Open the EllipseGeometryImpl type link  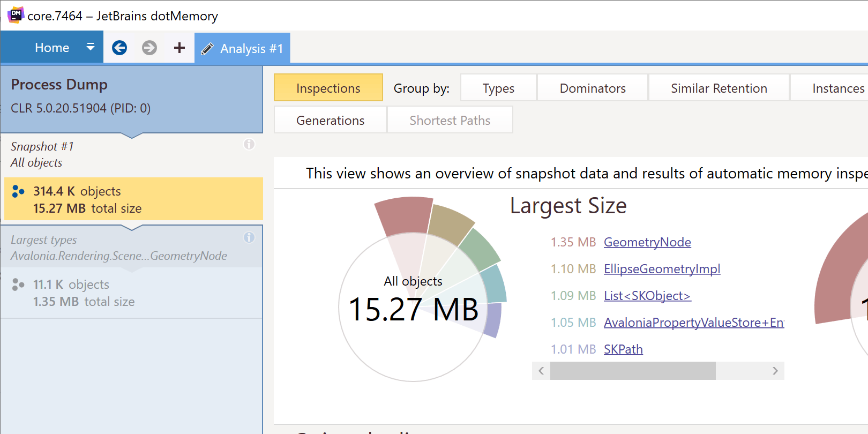(x=662, y=269)
